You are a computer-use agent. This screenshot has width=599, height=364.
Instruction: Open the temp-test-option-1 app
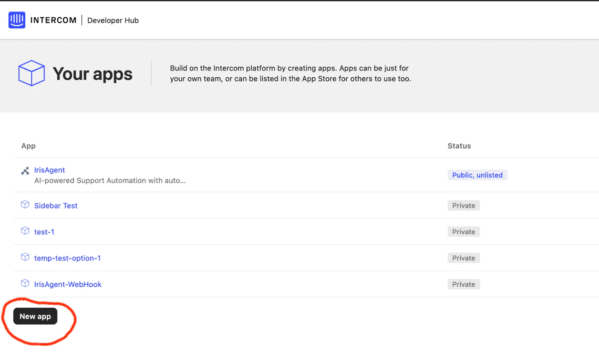68,258
